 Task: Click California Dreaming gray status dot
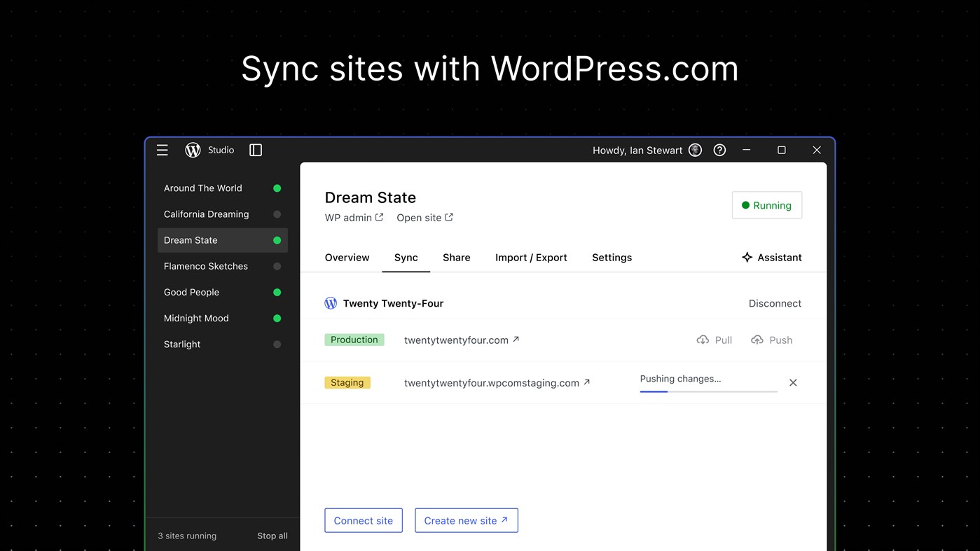[277, 214]
